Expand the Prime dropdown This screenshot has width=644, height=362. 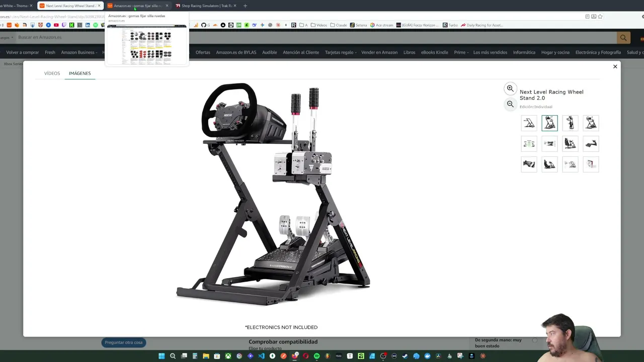point(461,52)
